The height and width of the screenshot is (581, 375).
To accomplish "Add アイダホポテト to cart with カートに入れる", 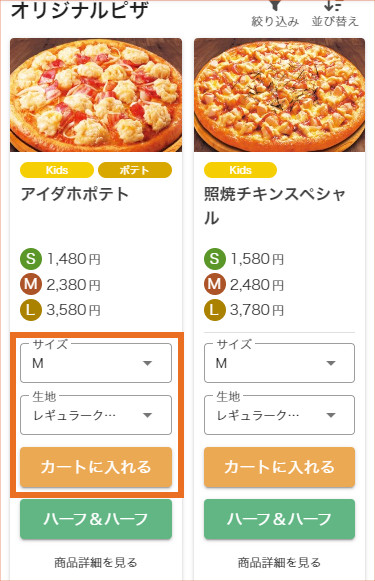I will (x=96, y=467).
